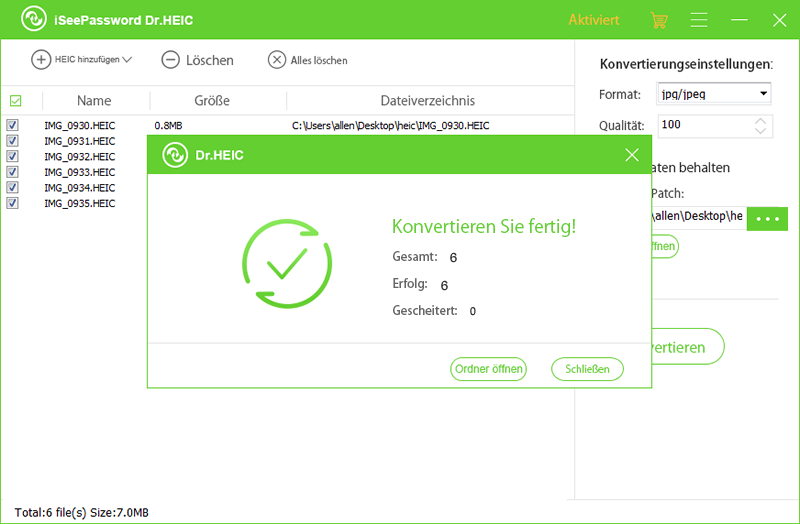Open the Format jpg/jpeg dropdown
This screenshot has width=800, height=524.
(x=713, y=94)
